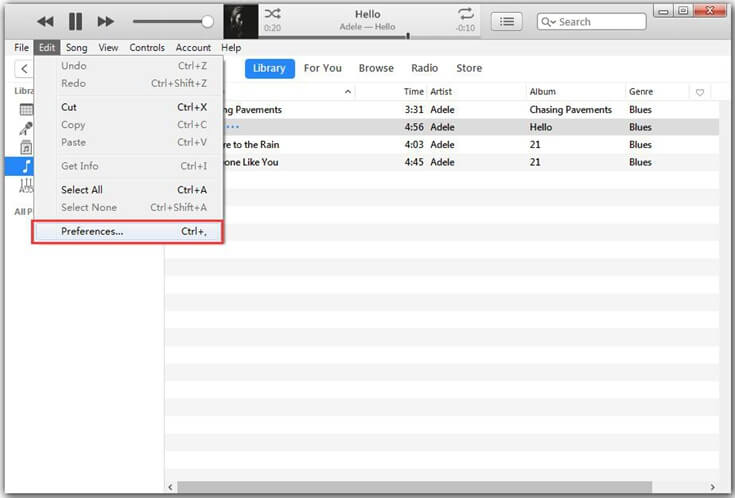Viewport: 735px width, 498px height.
Task: Toggle shuffle playback
Action: pyautogui.click(x=272, y=14)
